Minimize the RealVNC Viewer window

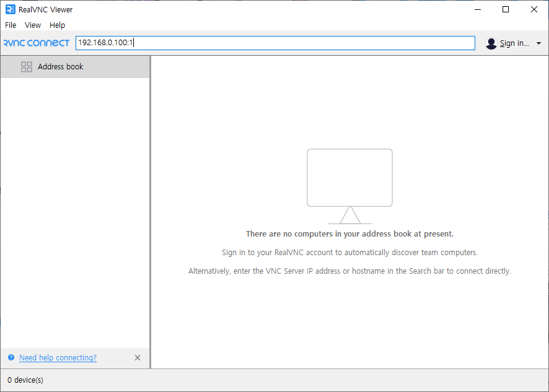pos(478,9)
